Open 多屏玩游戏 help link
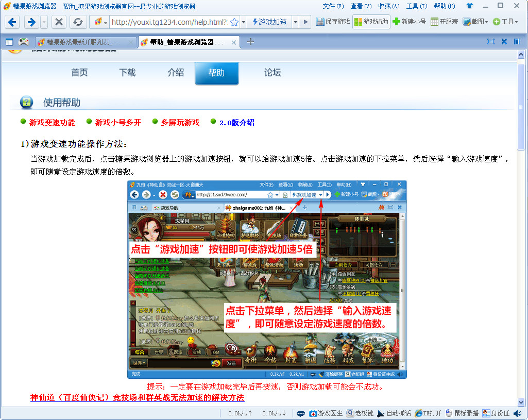528x420 pixels. [180, 122]
